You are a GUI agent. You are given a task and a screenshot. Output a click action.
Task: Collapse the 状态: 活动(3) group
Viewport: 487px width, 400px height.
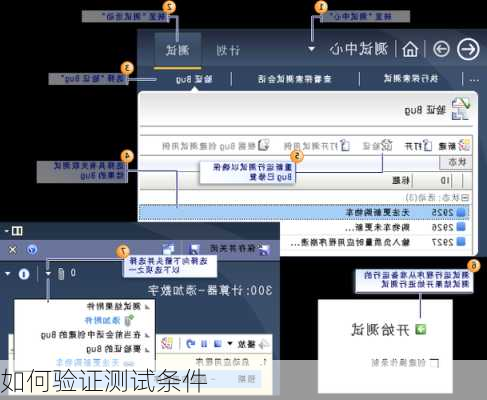(465, 198)
